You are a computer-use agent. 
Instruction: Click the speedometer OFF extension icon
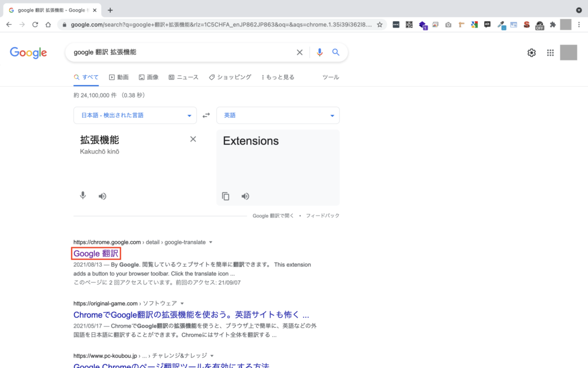pos(539,25)
